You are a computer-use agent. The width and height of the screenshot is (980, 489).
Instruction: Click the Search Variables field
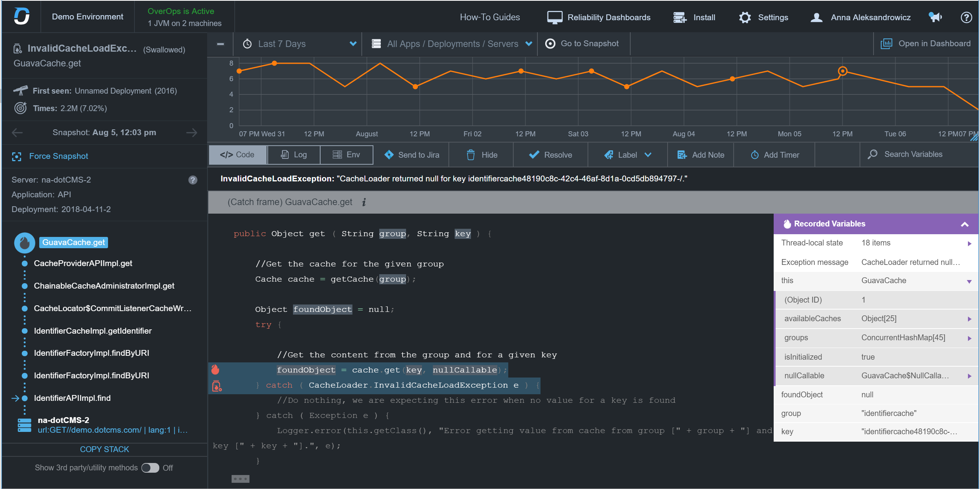pos(913,154)
